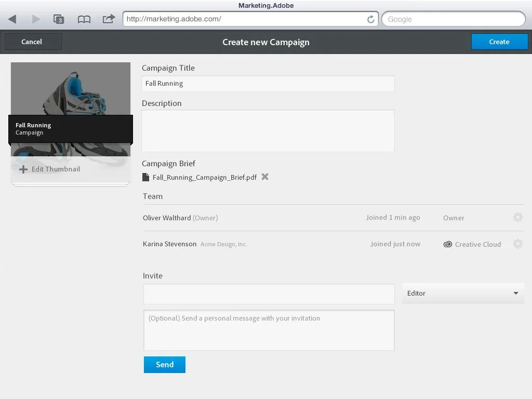Open settings gear for Oliver Walthard
This screenshot has height=399, width=532.
click(x=518, y=217)
